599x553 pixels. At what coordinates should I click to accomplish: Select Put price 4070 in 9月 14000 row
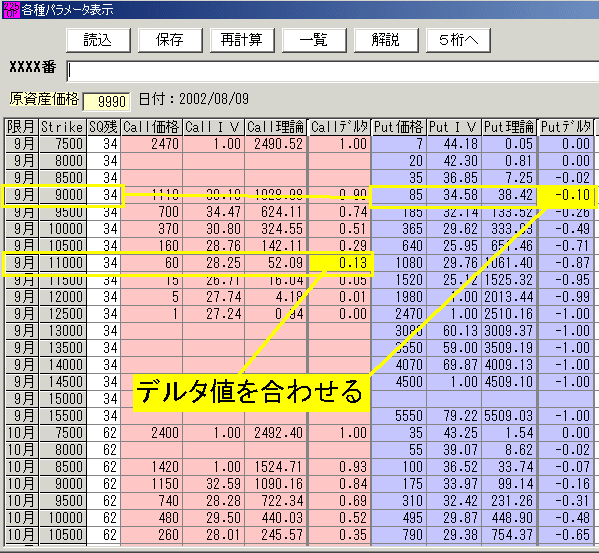pos(398,365)
